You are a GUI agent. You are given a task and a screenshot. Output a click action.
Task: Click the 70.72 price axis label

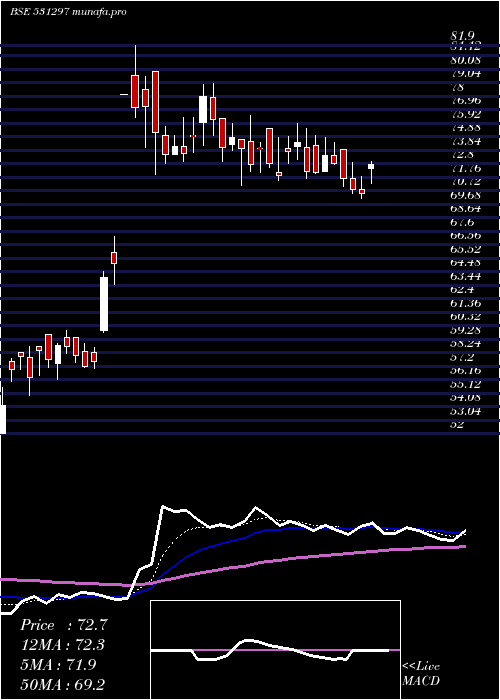point(466,181)
